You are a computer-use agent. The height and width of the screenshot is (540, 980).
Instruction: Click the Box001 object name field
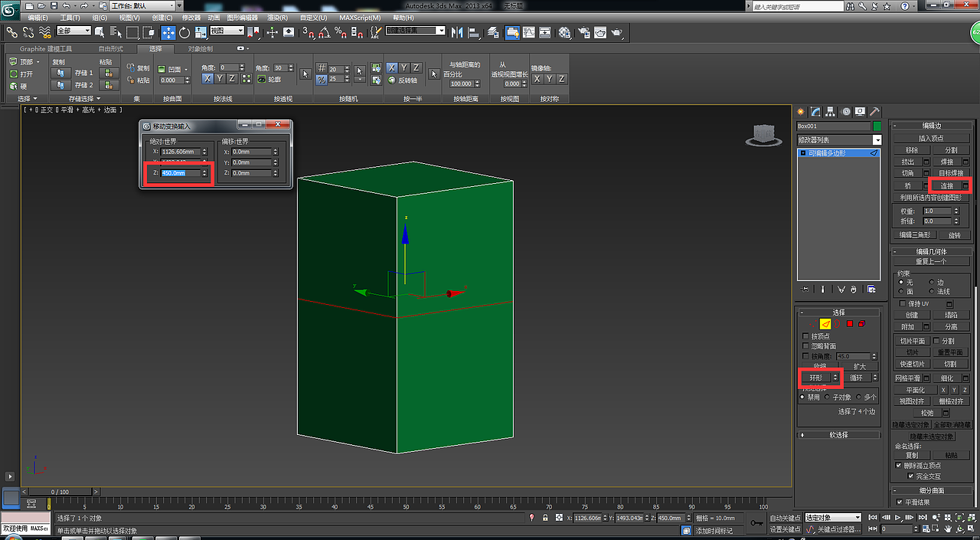(833, 126)
